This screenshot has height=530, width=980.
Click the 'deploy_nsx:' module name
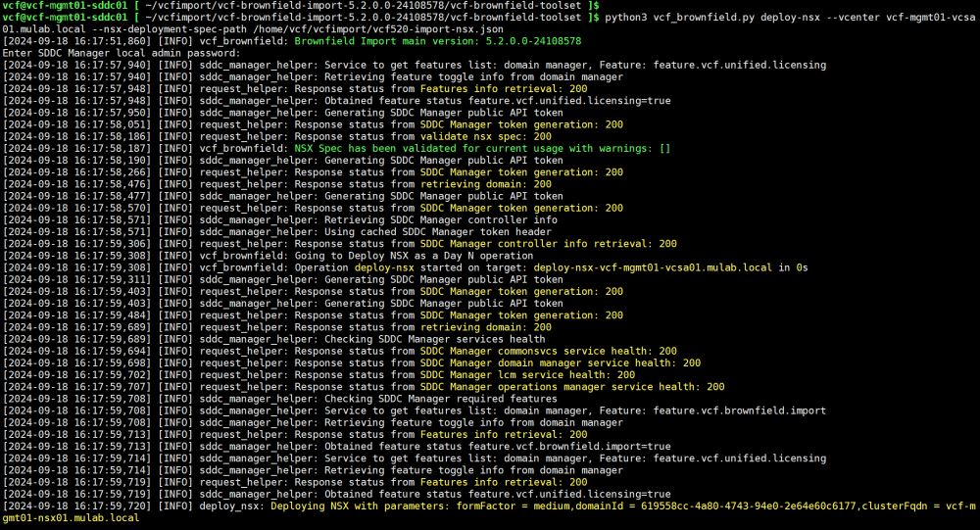pos(232,506)
